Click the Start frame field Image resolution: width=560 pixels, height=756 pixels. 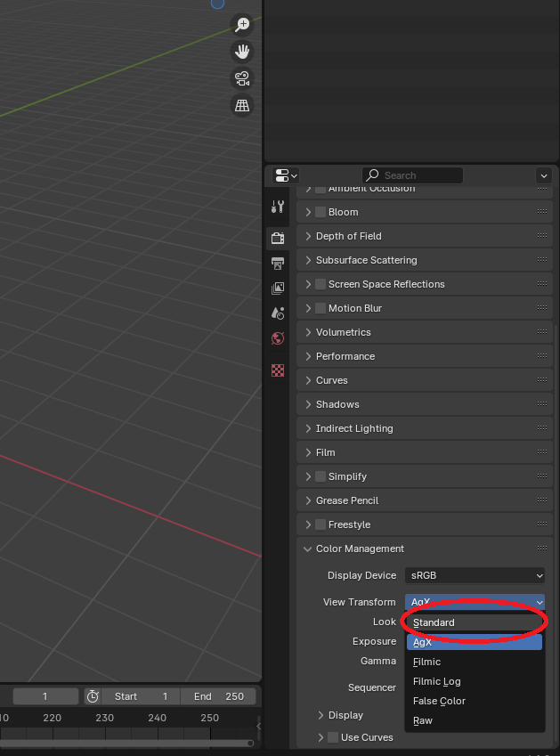(x=141, y=696)
